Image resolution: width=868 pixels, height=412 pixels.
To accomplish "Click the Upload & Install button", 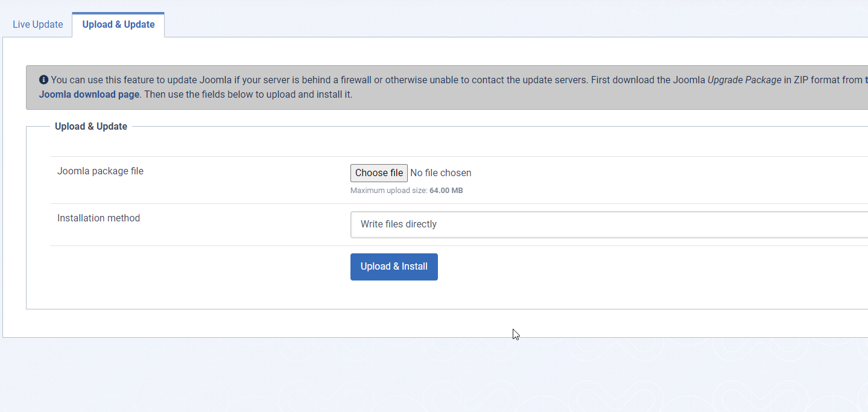I will pos(394,267).
